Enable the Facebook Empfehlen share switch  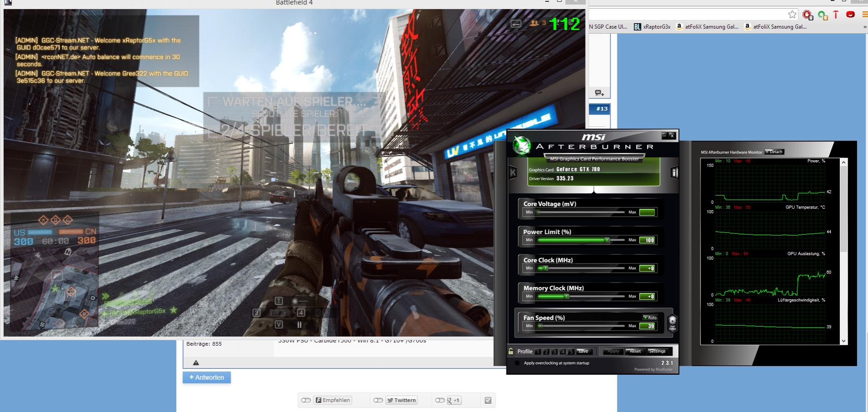click(x=306, y=400)
